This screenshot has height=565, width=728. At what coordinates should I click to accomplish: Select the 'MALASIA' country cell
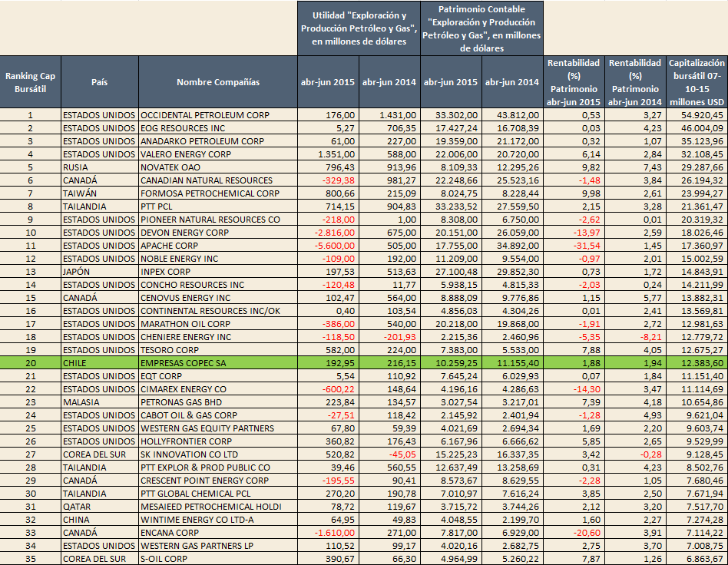pos(99,402)
